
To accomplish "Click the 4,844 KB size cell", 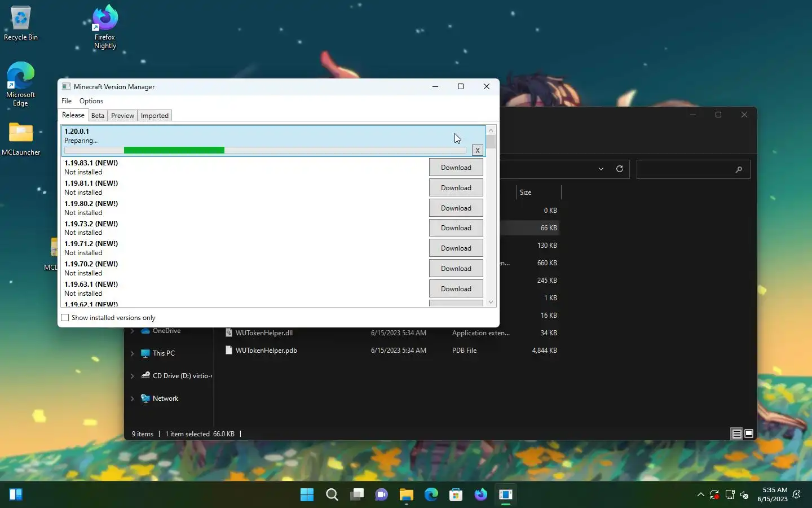I will click(544, 351).
